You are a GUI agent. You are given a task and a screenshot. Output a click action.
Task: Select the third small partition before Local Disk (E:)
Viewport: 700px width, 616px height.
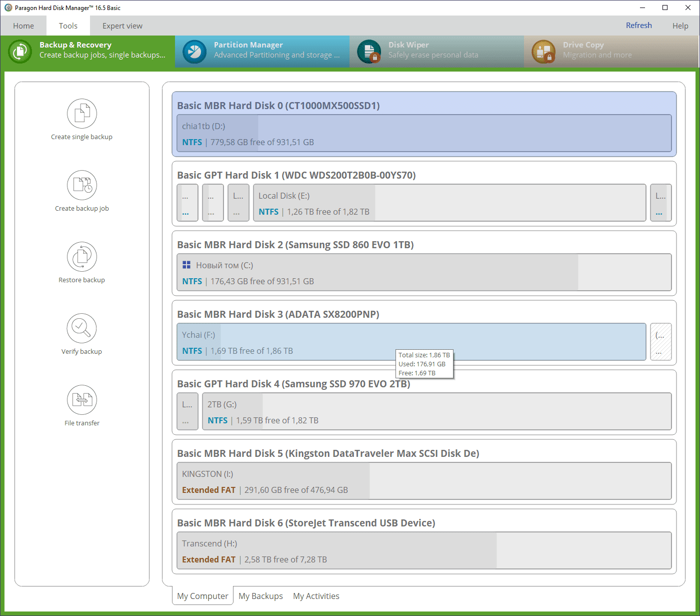coord(238,203)
